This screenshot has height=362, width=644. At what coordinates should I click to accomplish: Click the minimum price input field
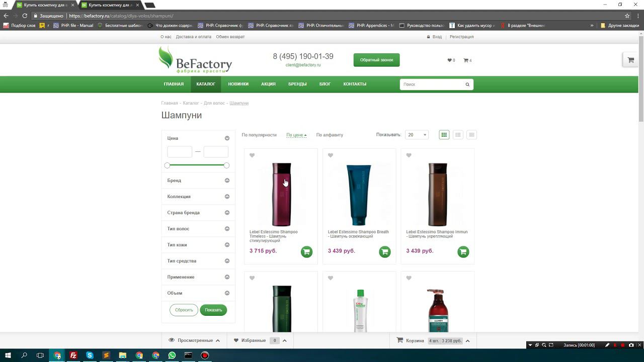[x=180, y=152]
